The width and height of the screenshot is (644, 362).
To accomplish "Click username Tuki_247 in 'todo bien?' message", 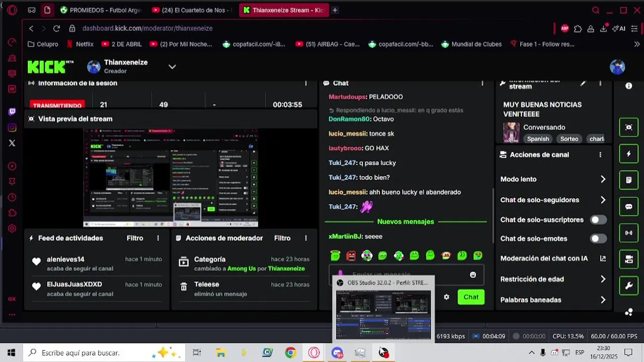I will pyautogui.click(x=342, y=177).
